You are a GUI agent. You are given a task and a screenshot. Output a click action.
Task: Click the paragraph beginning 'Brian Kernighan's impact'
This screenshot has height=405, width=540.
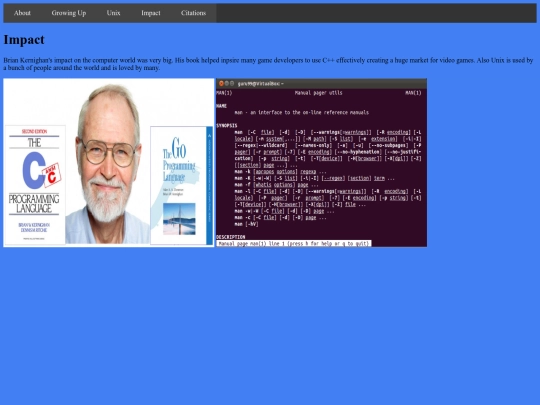(x=268, y=64)
